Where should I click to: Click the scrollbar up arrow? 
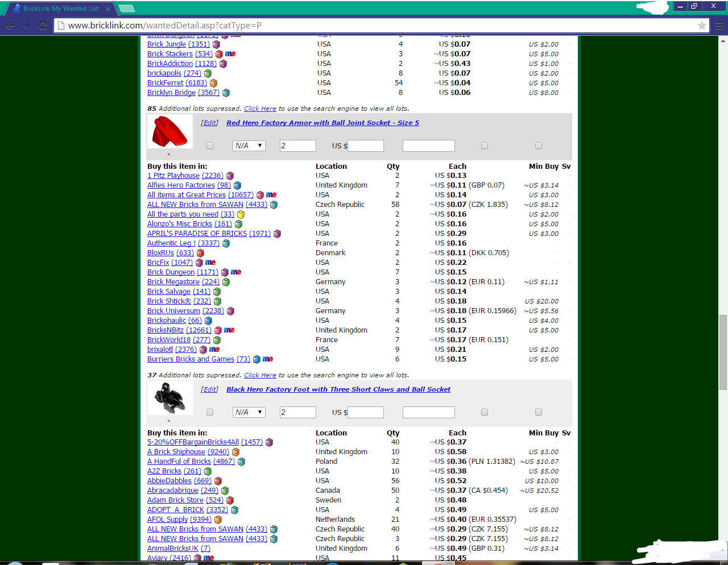(x=723, y=40)
